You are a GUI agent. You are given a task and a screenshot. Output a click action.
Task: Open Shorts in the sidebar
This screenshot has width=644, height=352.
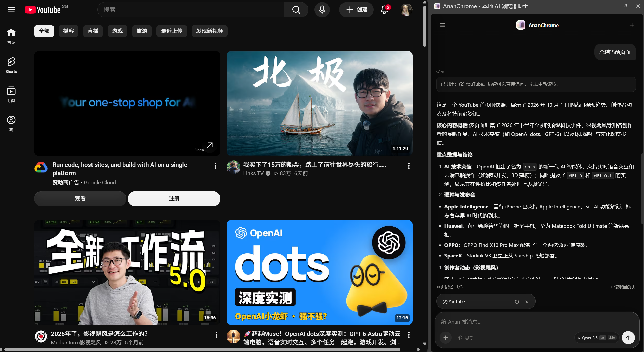(11, 65)
